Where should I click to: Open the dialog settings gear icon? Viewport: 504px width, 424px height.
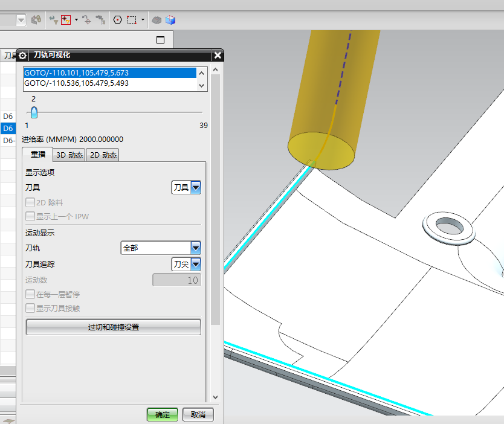[x=22, y=55]
